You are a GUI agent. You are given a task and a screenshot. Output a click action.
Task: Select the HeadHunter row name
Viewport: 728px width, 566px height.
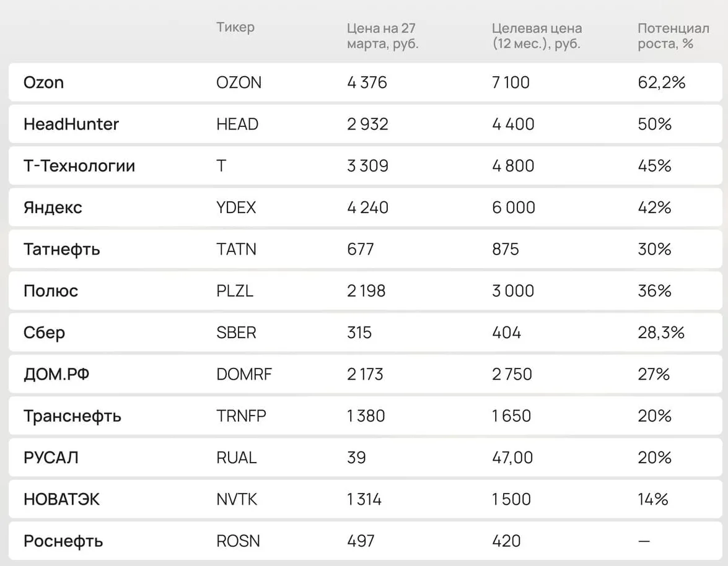pos(71,124)
